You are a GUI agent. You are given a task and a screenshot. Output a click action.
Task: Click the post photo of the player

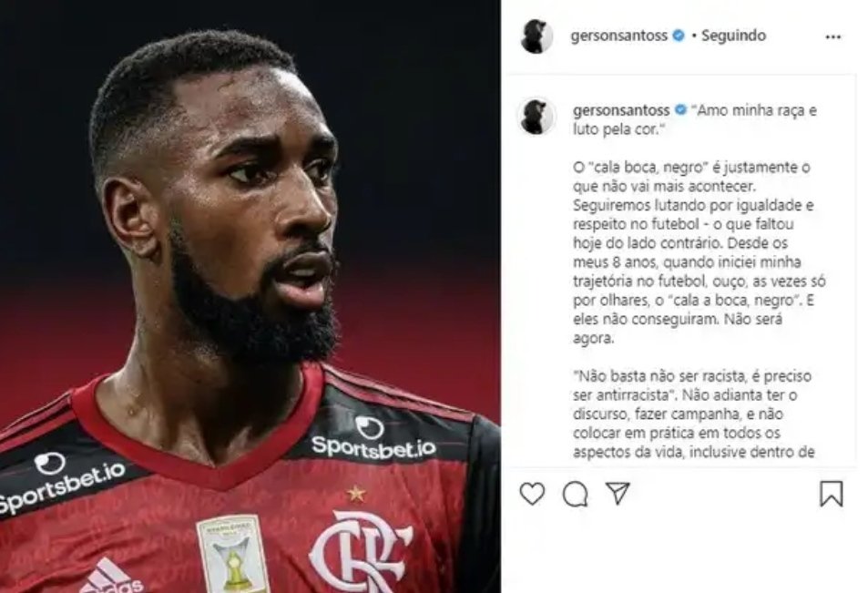click(x=250, y=297)
